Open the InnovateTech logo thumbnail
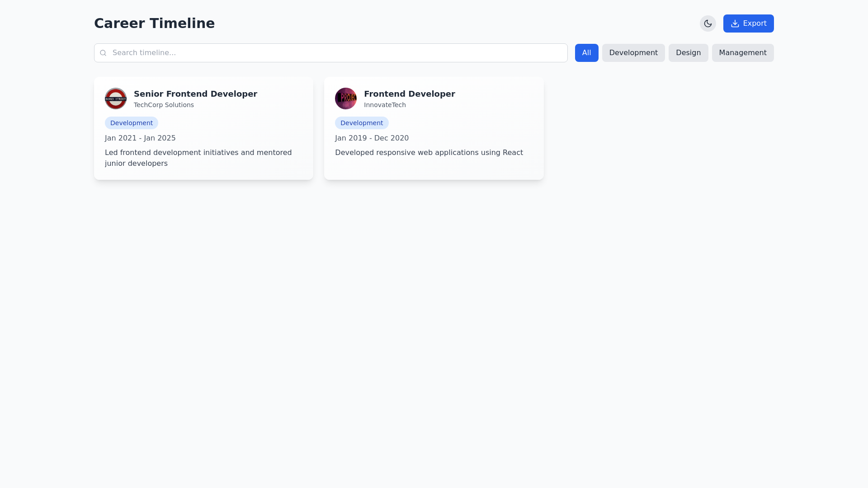The width and height of the screenshot is (868, 488). tap(346, 99)
